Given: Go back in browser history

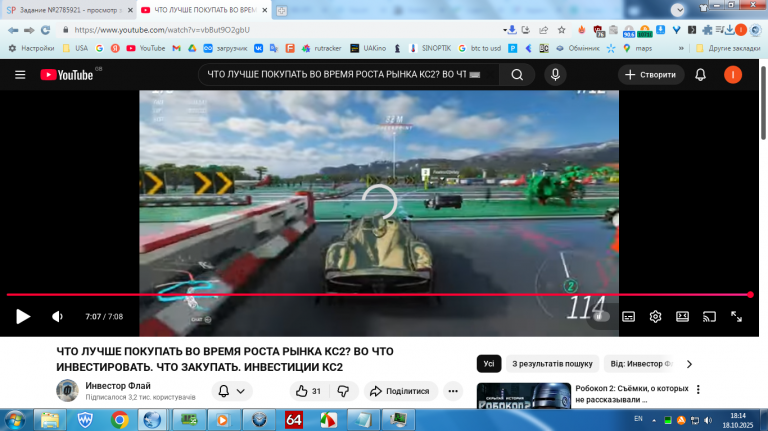Looking at the screenshot, I should pyautogui.click(x=13, y=30).
